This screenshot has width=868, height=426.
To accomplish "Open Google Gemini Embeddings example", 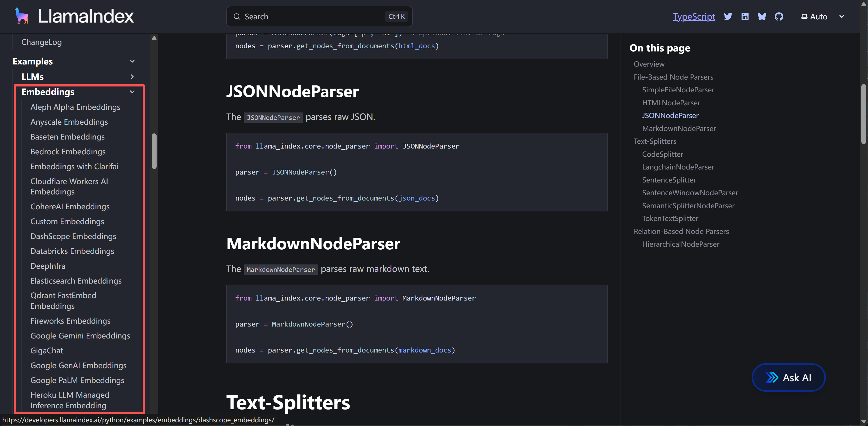I will pos(80,336).
